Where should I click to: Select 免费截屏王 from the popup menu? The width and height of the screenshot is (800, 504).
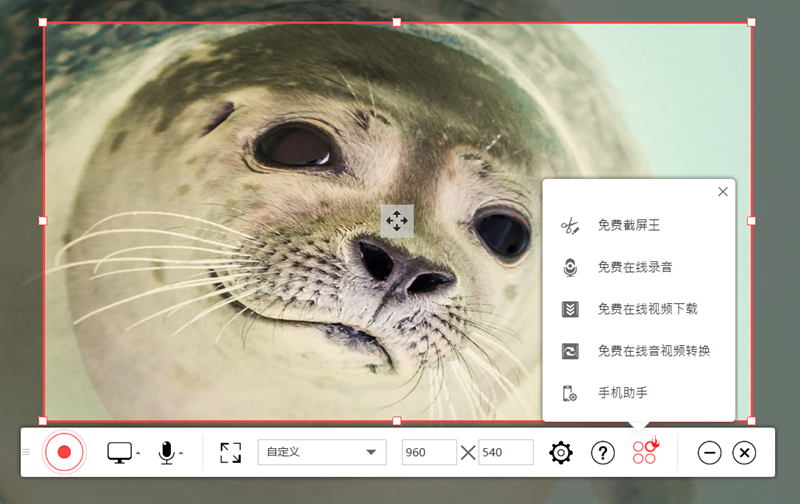pyautogui.click(x=628, y=226)
